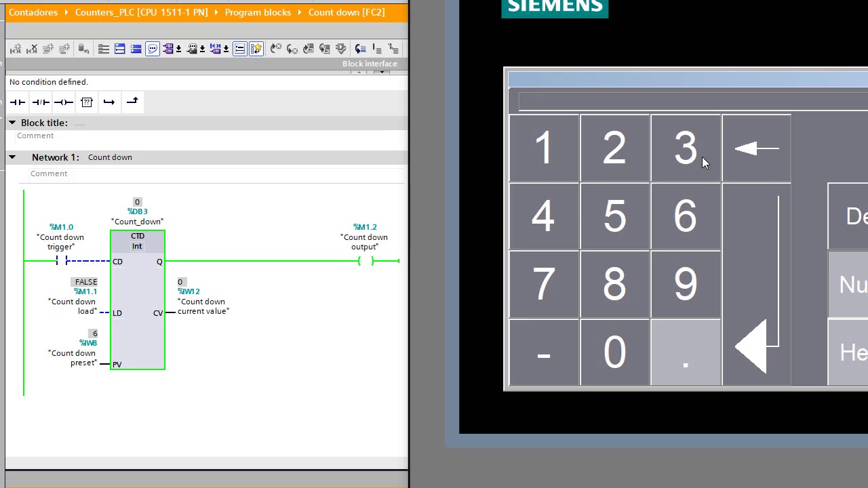Open the third toolbar dropdown arrow beside blue tag icon

point(226,49)
